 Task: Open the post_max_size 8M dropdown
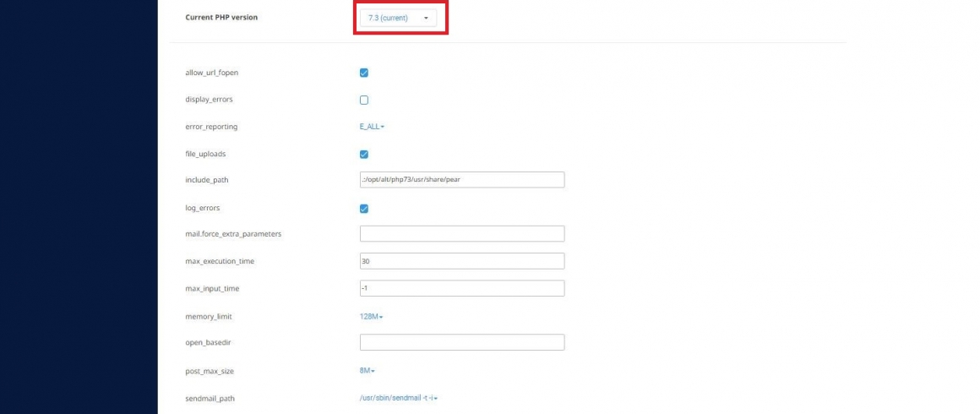367,371
